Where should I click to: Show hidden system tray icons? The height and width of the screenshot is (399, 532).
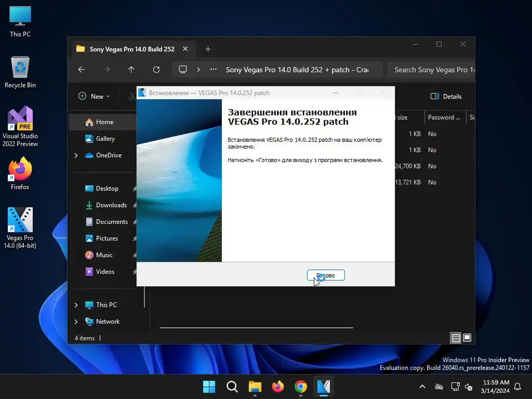[x=422, y=387]
